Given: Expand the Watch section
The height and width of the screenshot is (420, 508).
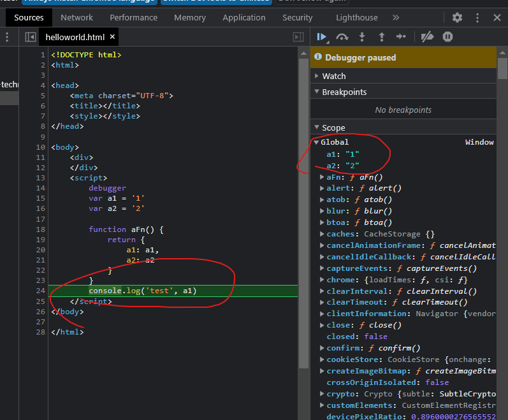Looking at the screenshot, I should tap(333, 76).
